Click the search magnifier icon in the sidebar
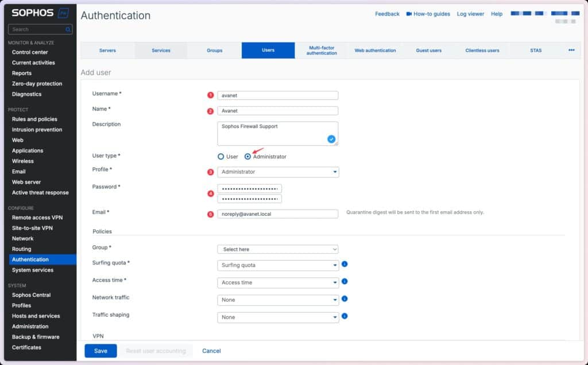The width and height of the screenshot is (588, 365). point(67,29)
